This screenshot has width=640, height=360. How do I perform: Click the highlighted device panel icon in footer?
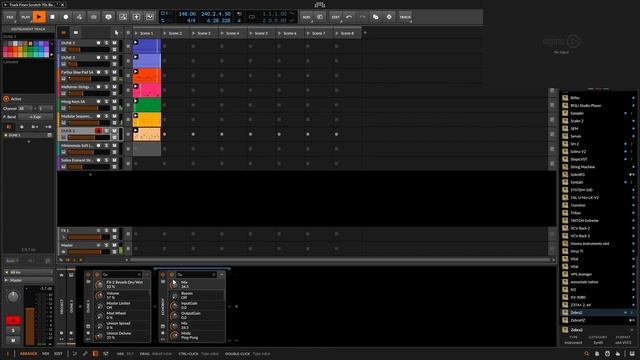click(x=95, y=354)
